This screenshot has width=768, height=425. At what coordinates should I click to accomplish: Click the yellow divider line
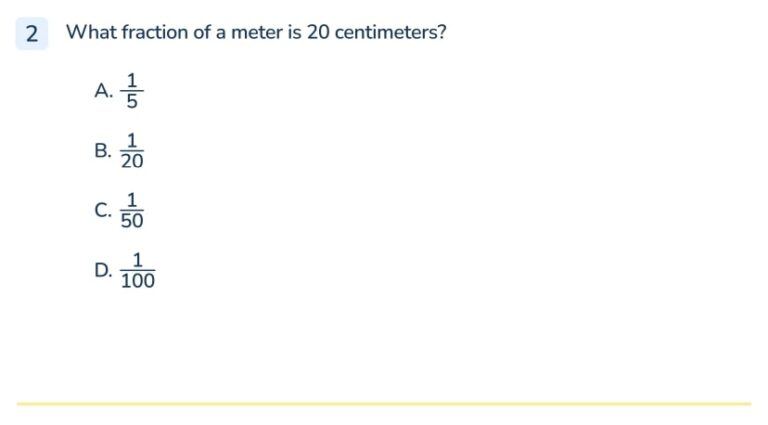tap(384, 404)
